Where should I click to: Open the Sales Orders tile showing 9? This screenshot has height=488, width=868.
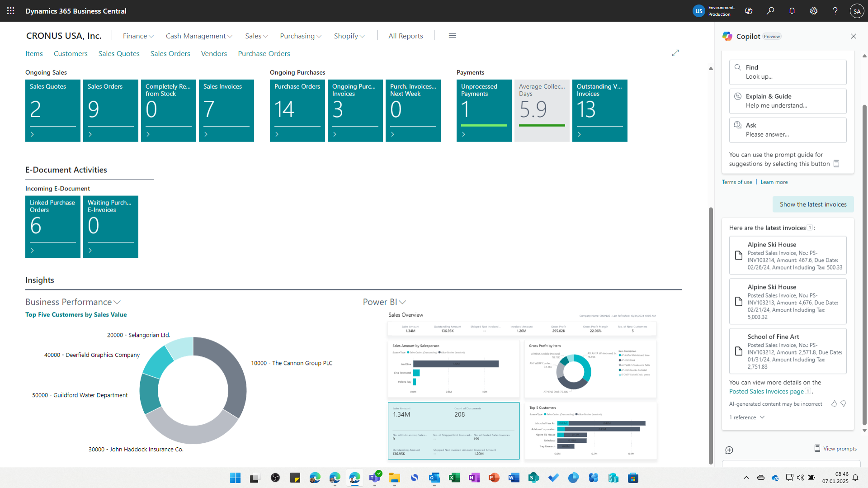tap(111, 111)
